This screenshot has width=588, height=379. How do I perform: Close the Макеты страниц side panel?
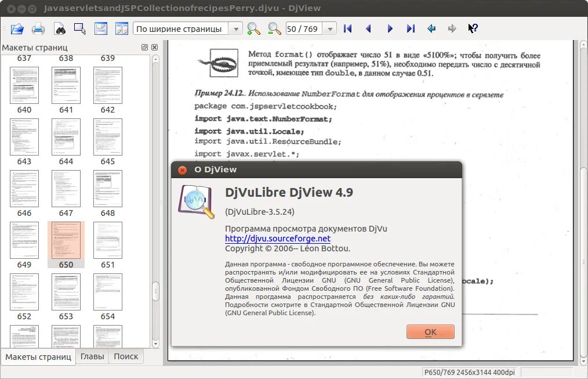pos(154,47)
